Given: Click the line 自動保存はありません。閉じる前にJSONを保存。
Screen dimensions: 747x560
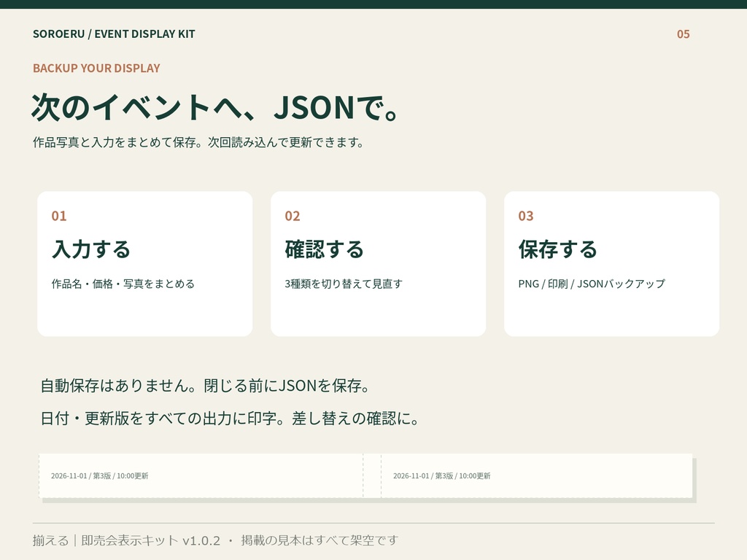Looking at the screenshot, I should (205, 386).
